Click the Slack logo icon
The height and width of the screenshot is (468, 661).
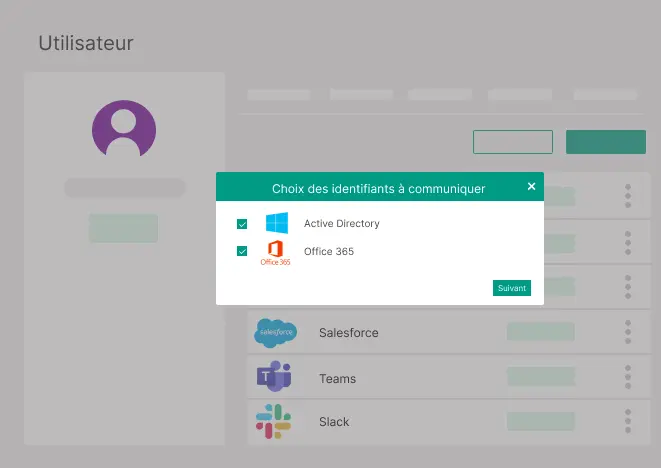(274, 421)
